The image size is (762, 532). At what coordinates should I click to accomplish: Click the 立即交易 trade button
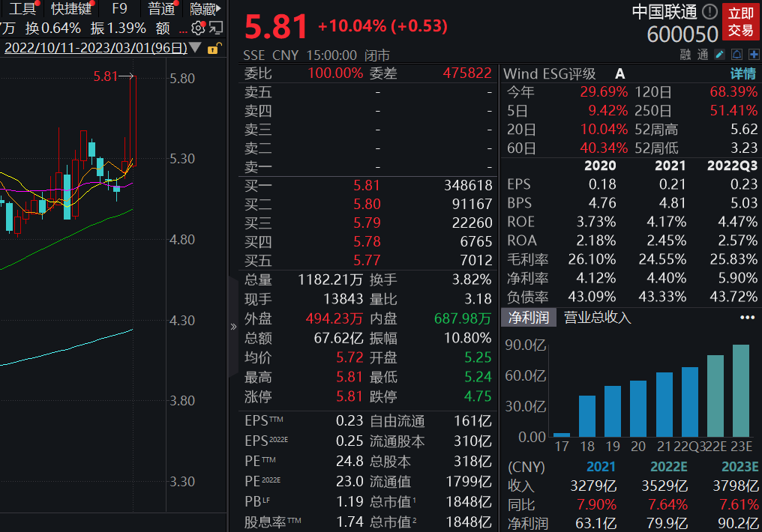click(740, 22)
